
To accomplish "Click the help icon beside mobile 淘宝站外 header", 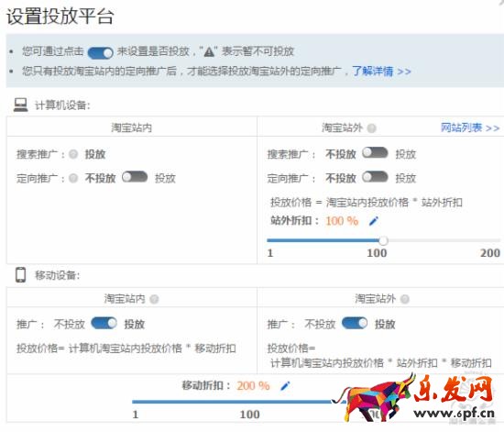I will [405, 299].
